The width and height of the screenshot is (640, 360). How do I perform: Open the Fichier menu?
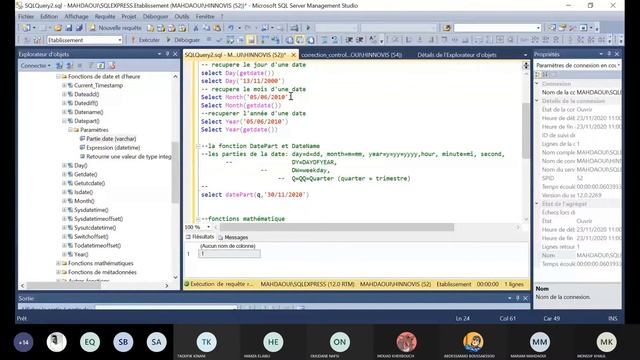point(26,16)
